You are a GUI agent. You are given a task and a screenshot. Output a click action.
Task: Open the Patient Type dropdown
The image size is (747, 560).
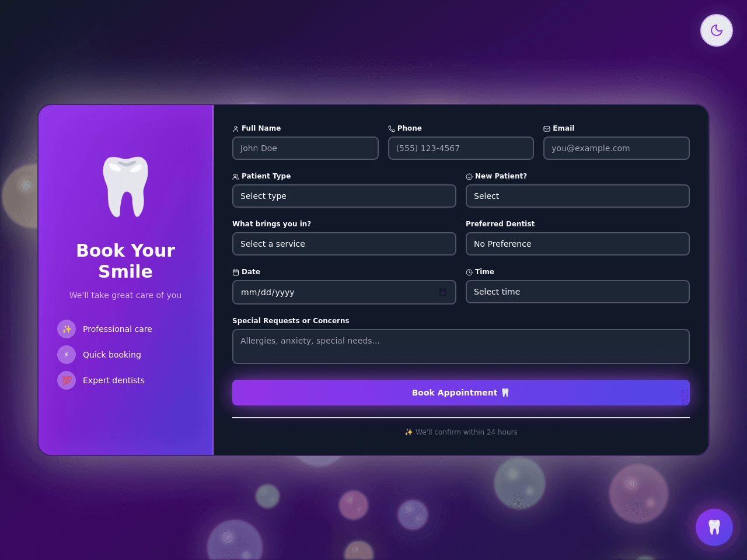[x=344, y=196]
